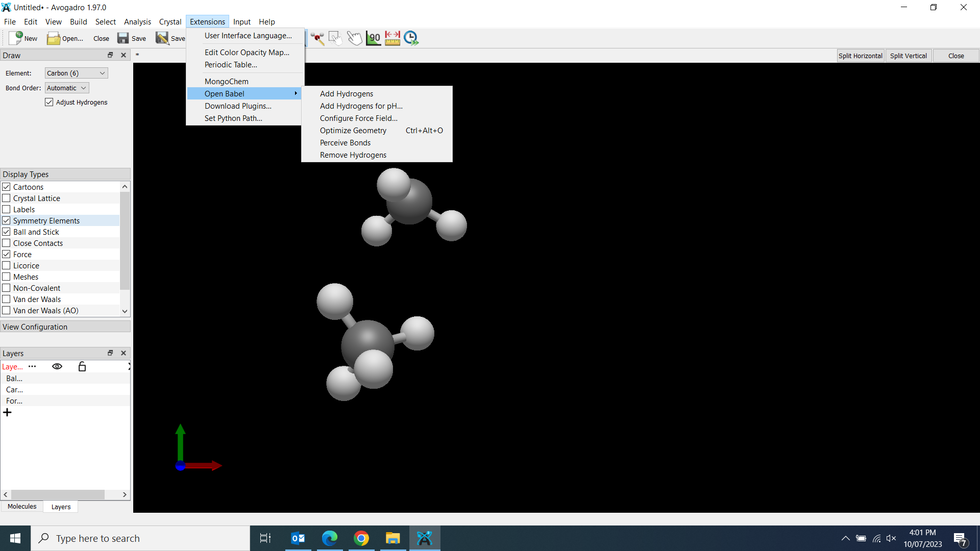Viewport: 980px width, 551px height.
Task: Select the Manipulate hand tool
Action: click(x=354, y=38)
